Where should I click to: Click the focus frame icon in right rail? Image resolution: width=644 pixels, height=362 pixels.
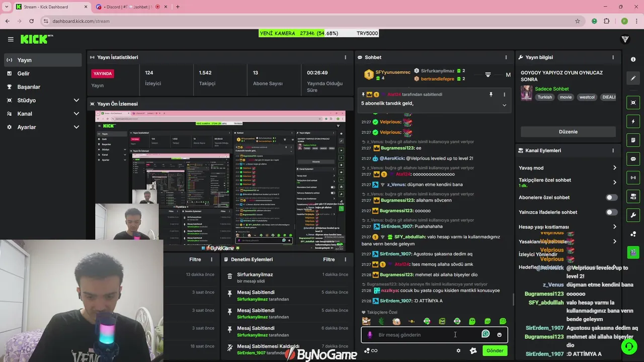633,103
